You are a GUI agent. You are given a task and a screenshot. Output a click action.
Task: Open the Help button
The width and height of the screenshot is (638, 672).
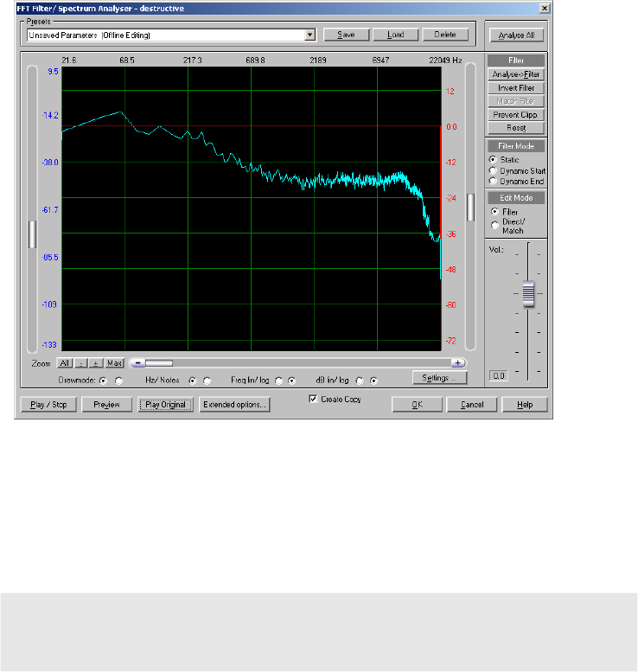[x=525, y=405]
